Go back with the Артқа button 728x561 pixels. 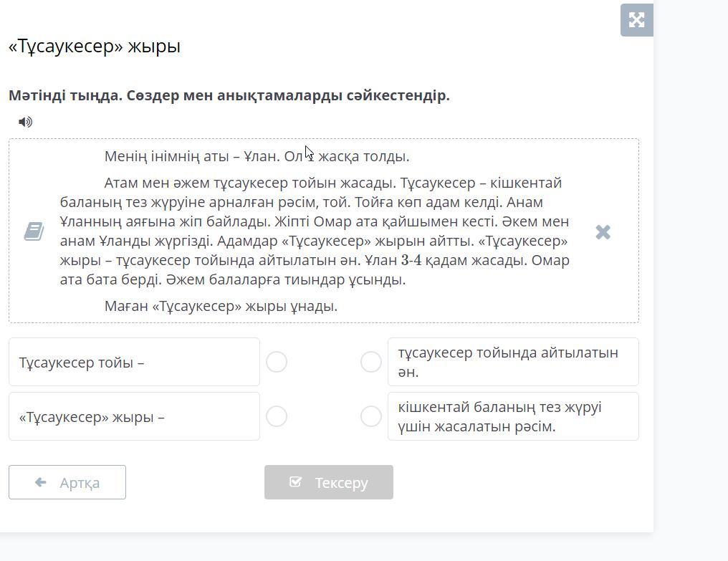67,482
